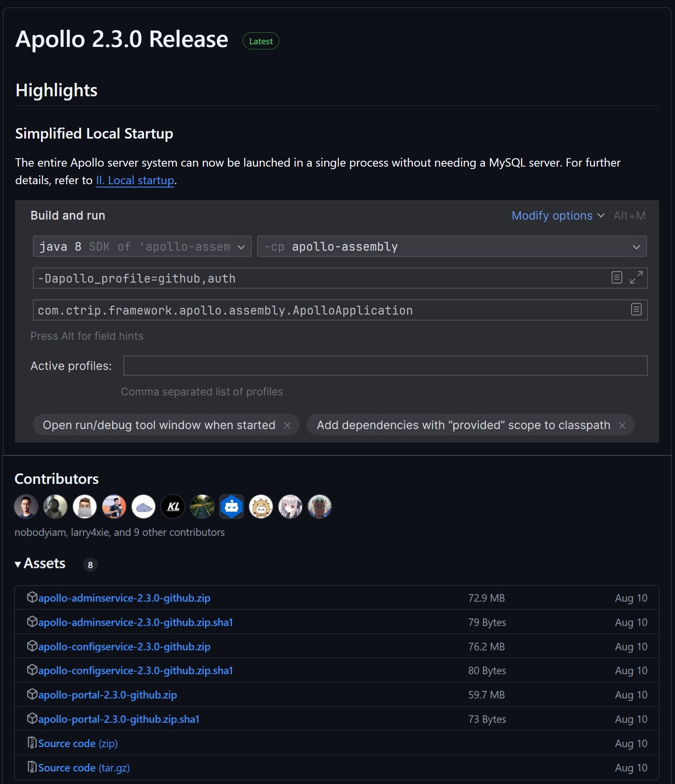Viewport: 675px width, 784px height.
Task: Click package icon beside apollo-adminservice zip.sha1
Action: tap(32, 622)
